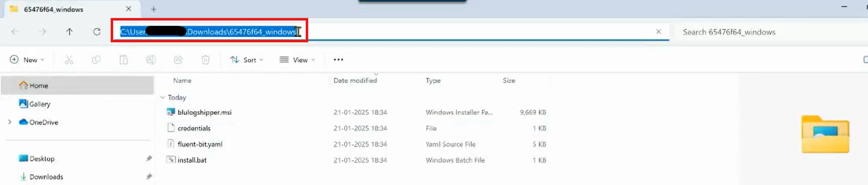
Task: Click the Delete trash icon
Action: pos(205,60)
